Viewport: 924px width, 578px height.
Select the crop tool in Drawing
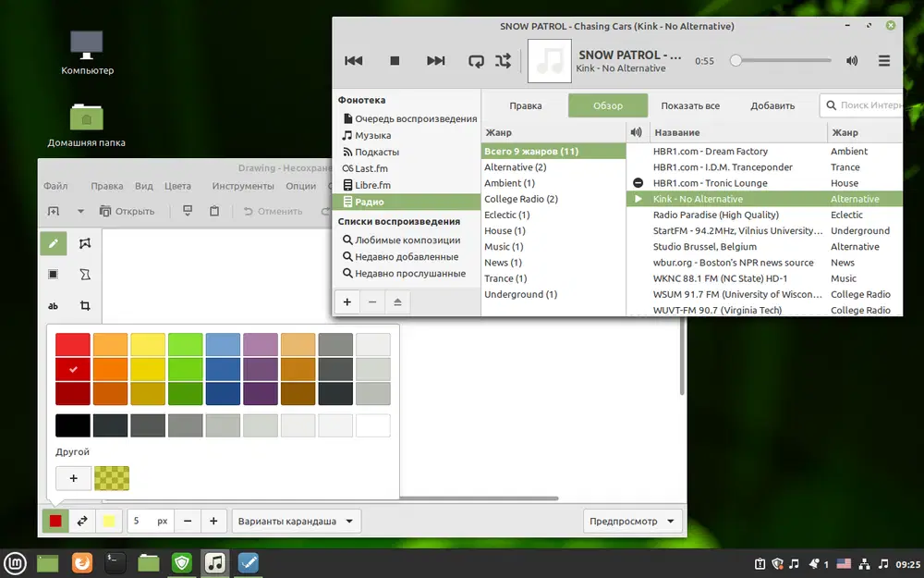(x=85, y=305)
